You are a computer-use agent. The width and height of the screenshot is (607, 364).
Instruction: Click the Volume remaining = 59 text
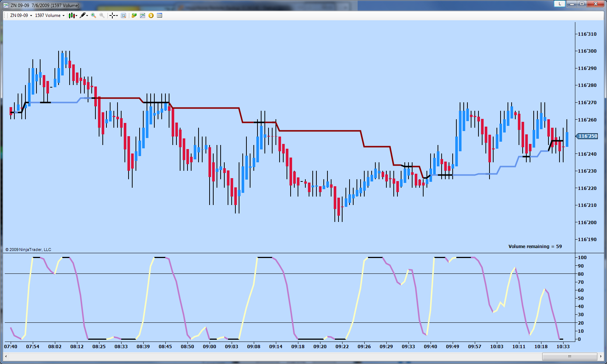tap(535, 246)
